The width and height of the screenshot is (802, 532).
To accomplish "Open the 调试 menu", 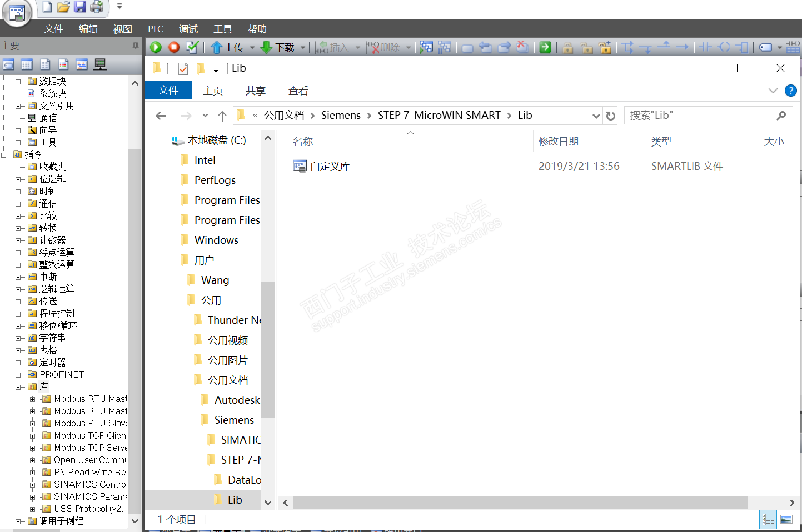I will click(x=188, y=29).
